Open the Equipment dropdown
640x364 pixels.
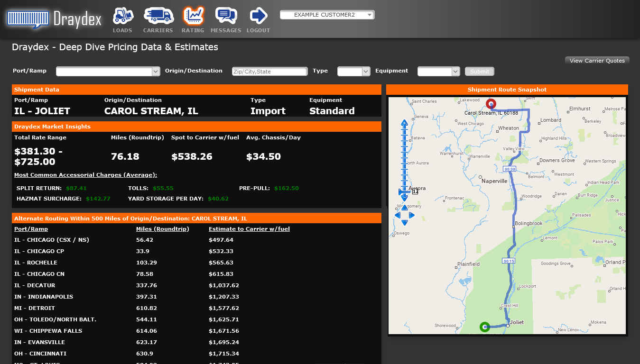pyautogui.click(x=439, y=71)
